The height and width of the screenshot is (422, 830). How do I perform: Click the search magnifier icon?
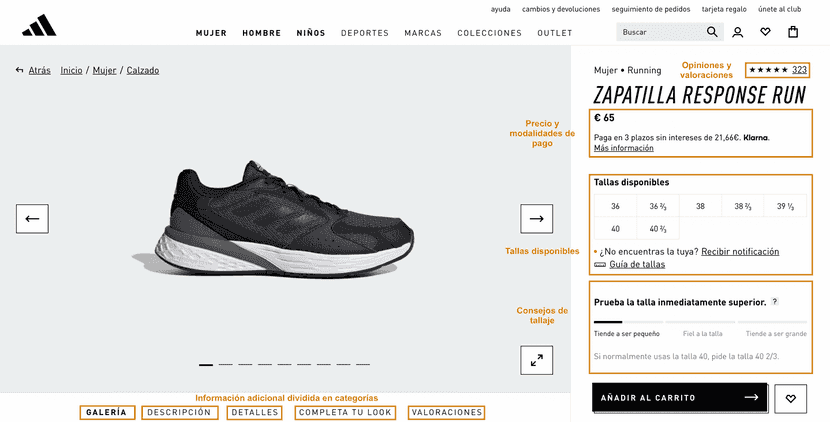click(712, 32)
